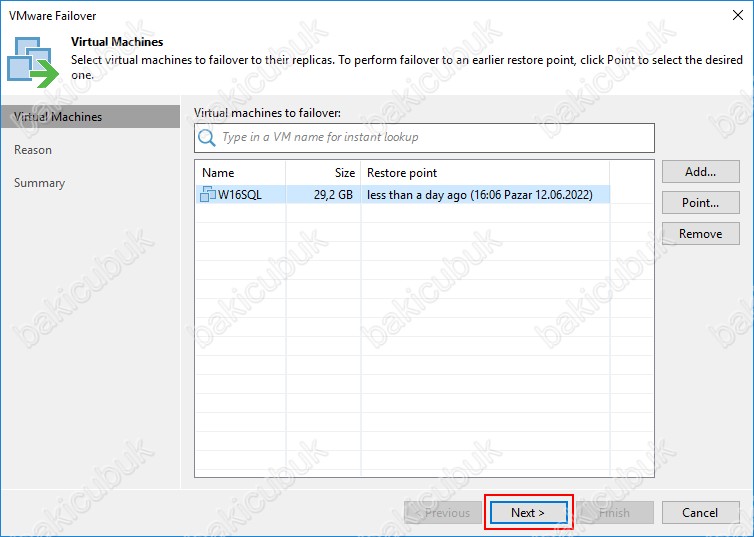Open the Virtual Machines wizard step
754x537 pixels.
90,117
